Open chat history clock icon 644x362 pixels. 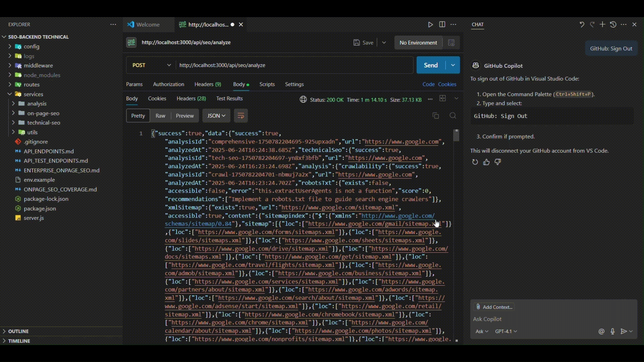[613, 24]
